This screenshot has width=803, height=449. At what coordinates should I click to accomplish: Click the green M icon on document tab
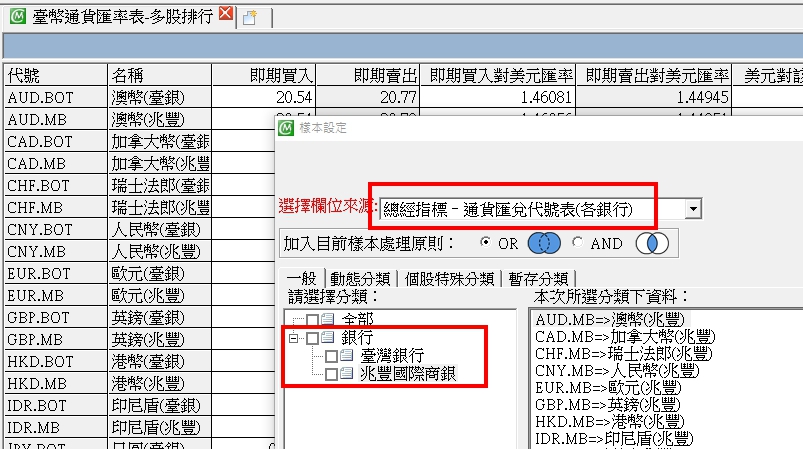(17, 16)
